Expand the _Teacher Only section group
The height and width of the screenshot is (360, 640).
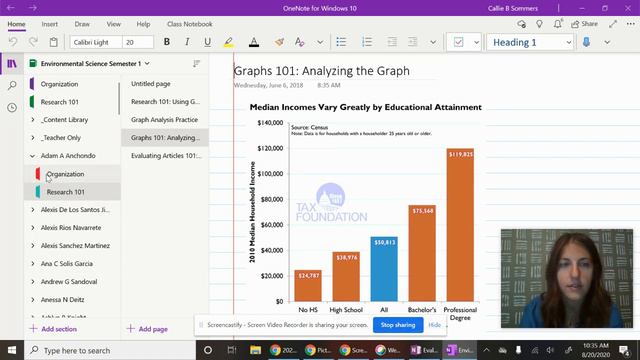(33, 138)
